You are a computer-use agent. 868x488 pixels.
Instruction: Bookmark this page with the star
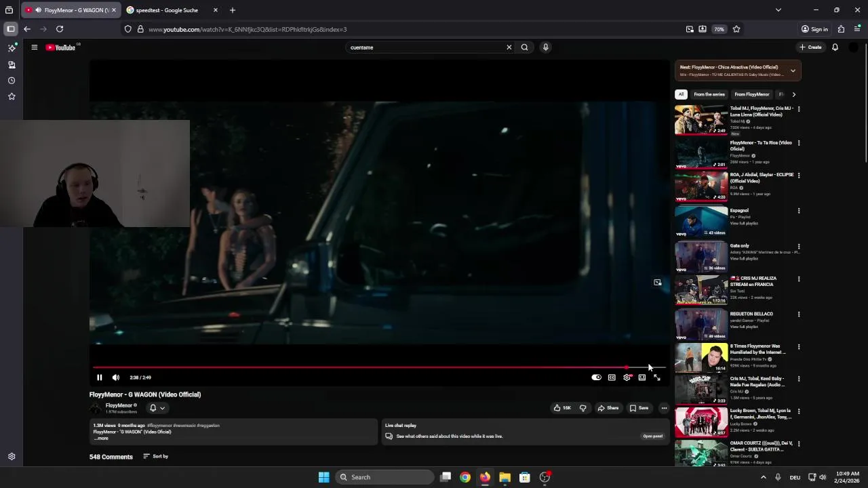pyautogui.click(x=736, y=29)
